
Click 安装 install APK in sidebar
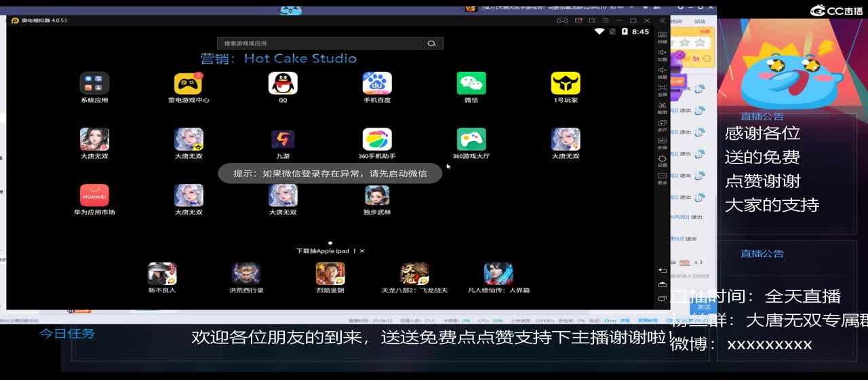pos(663,142)
